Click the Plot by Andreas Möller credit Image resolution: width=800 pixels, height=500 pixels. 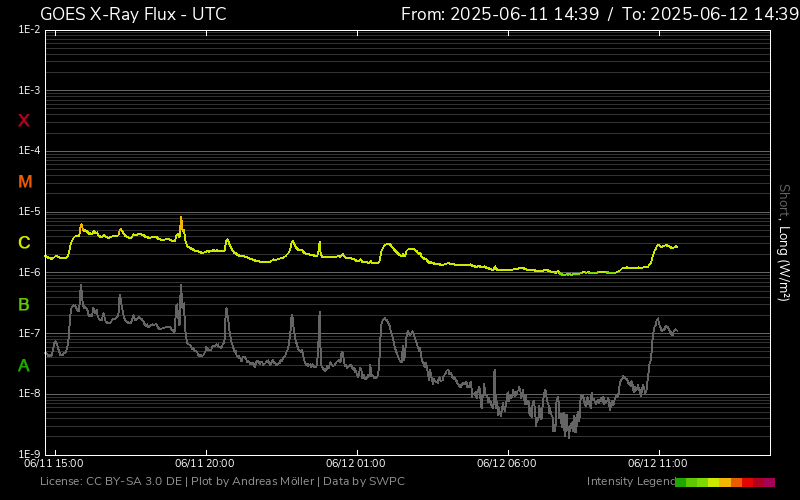pyautogui.click(x=250, y=481)
